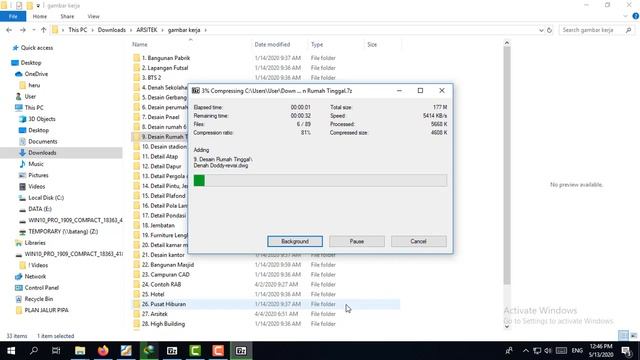Open File Explorer Help icon
This screenshot has width=640, height=360.
636,16
